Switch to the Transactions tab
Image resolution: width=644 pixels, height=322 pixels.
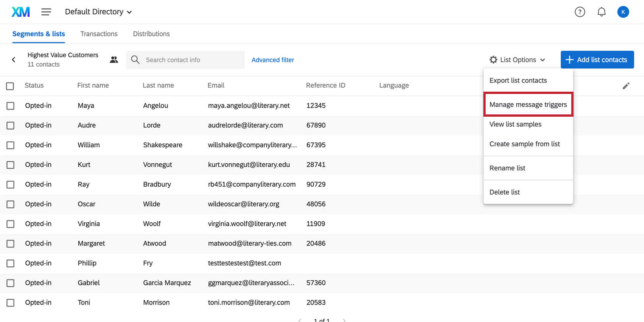click(99, 34)
